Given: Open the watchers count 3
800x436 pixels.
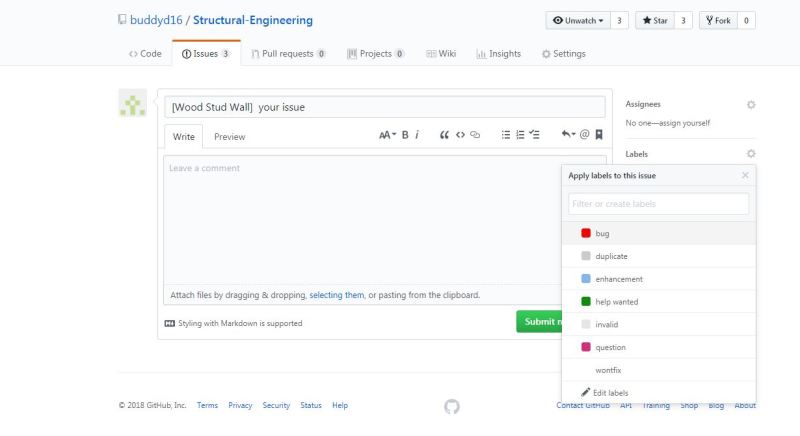Looking at the screenshot, I should [x=619, y=20].
